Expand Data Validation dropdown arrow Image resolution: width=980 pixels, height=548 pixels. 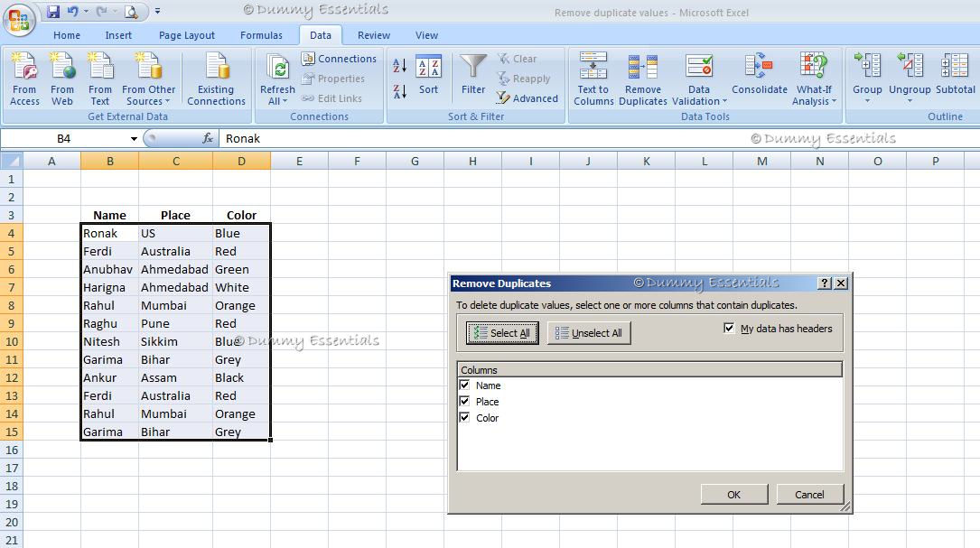point(725,101)
